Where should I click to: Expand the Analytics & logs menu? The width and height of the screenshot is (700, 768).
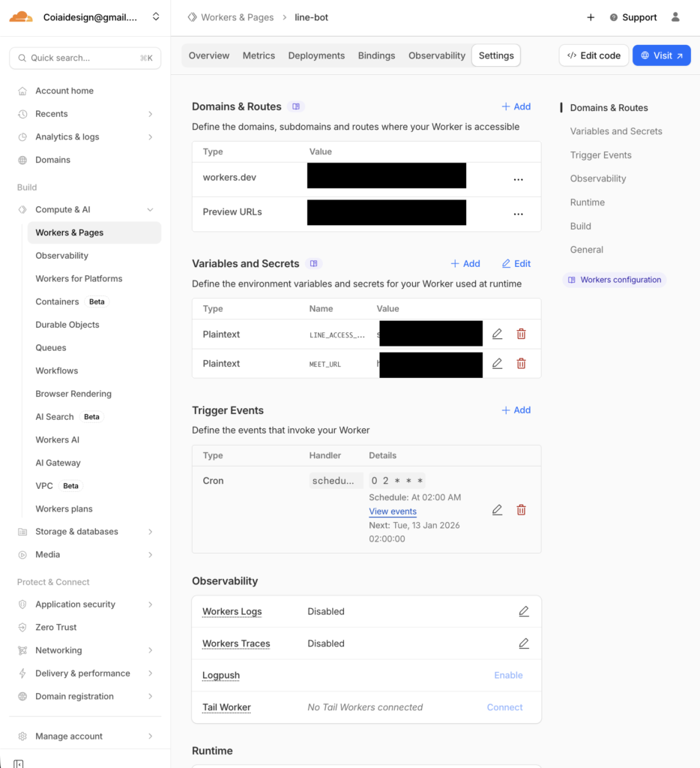tap(150, 137)
